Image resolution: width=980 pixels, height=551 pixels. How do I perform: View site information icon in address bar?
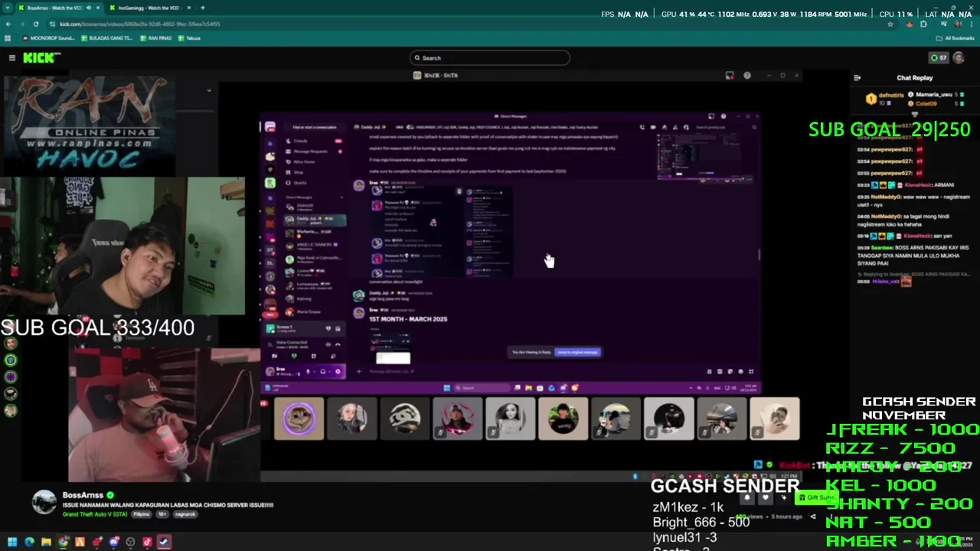[x=51, y=24]
